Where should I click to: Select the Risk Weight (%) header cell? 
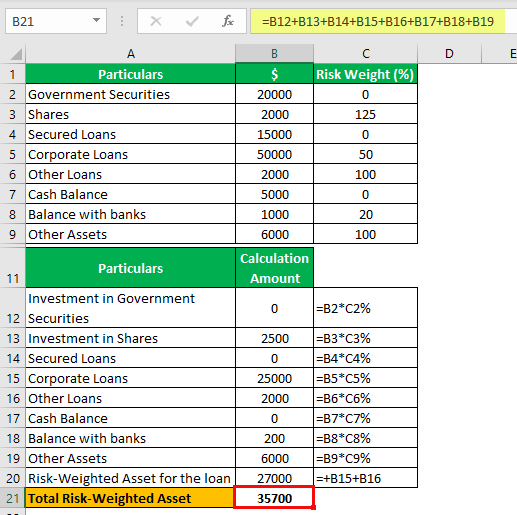tap(365, 74)
